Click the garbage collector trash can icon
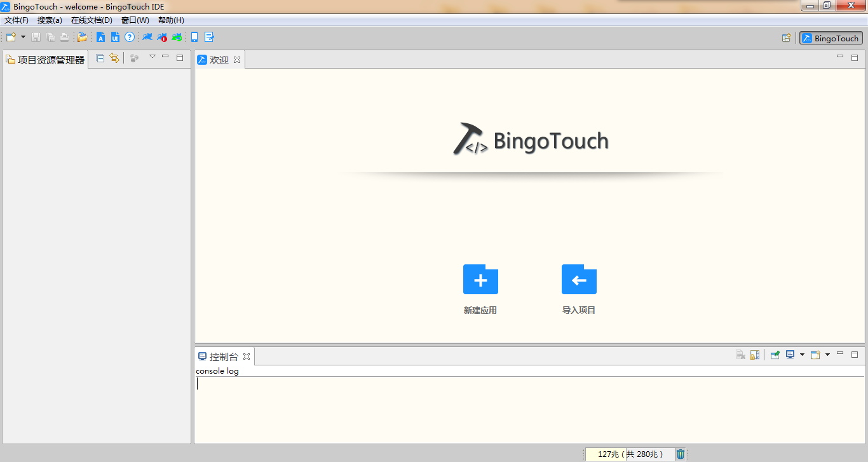Viewport: 868px width, 462px height. tap(681, 454)
